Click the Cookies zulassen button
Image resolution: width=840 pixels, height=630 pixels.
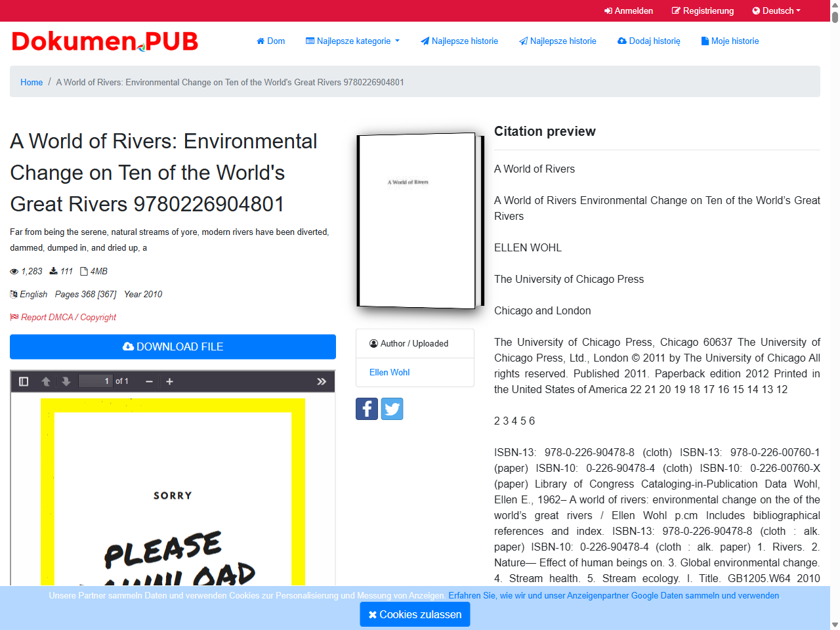click(415, 614)
